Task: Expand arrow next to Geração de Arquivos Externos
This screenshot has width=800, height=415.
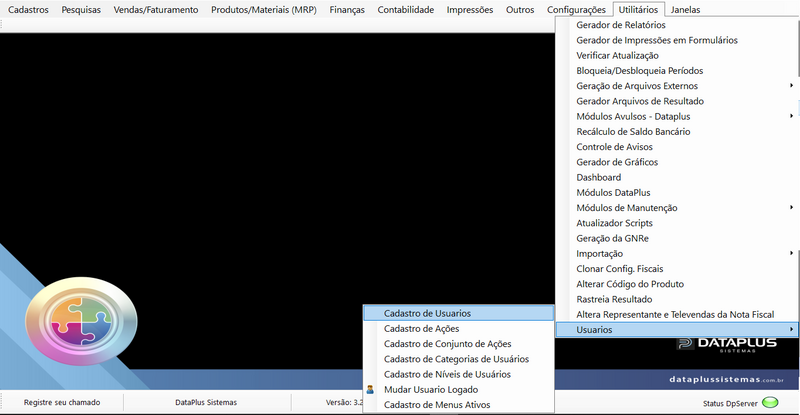Action: point(791,86)
